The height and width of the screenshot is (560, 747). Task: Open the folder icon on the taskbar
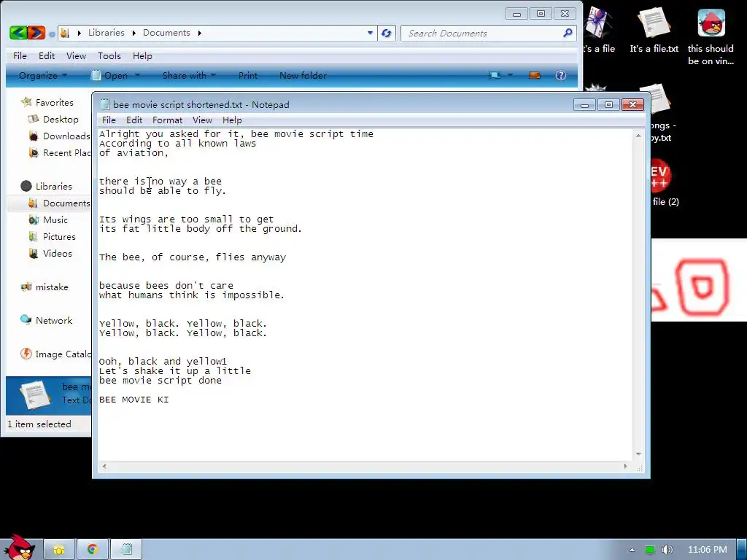click(59, 550)
